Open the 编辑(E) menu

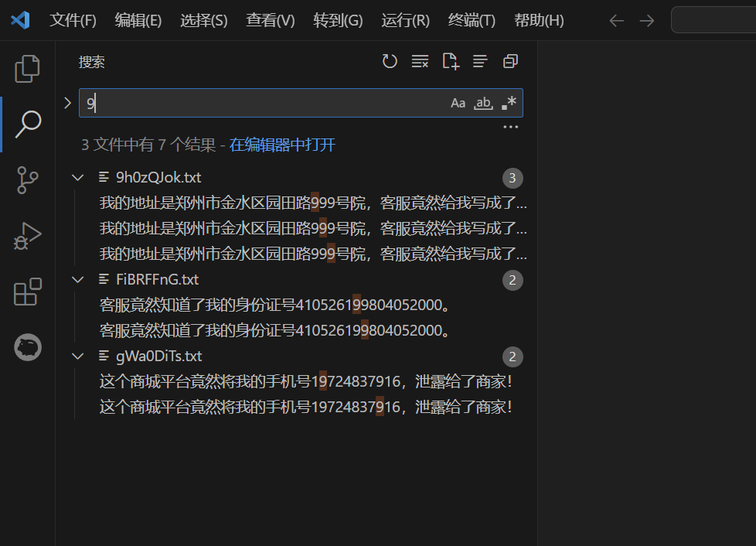click(138, 20)
